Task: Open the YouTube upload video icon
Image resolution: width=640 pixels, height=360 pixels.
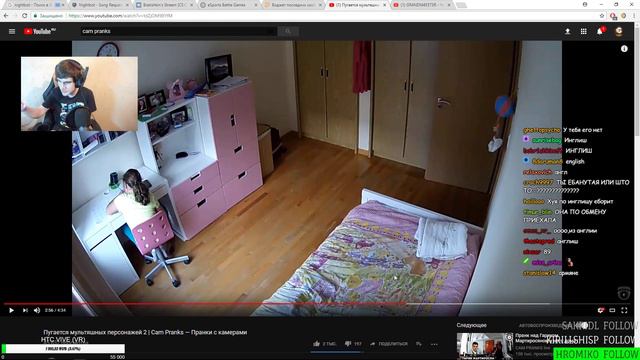Action: [x=567, y=31]
